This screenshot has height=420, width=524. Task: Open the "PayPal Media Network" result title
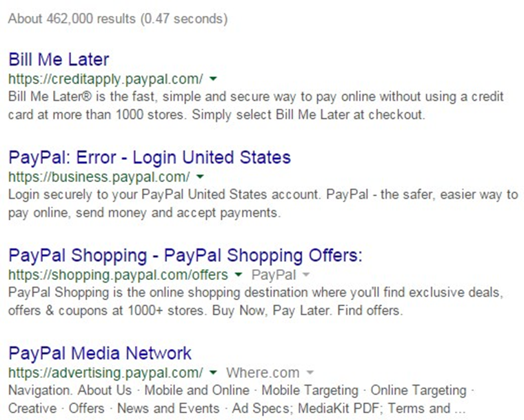coord(100,354)
